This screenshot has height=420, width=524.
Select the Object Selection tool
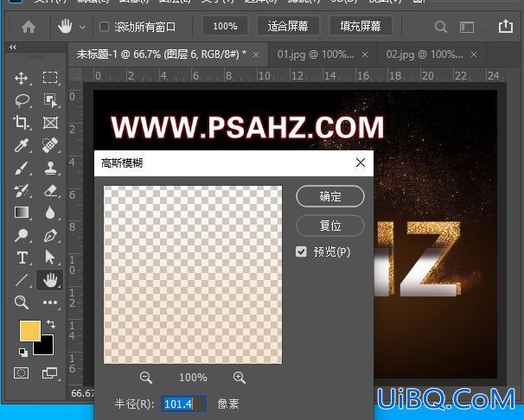click(50, 100)
